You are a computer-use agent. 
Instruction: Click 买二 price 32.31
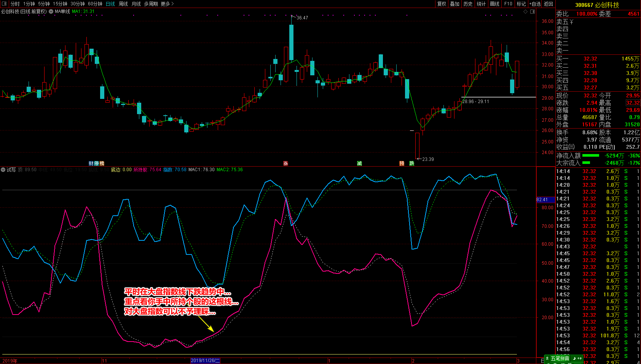590,66
